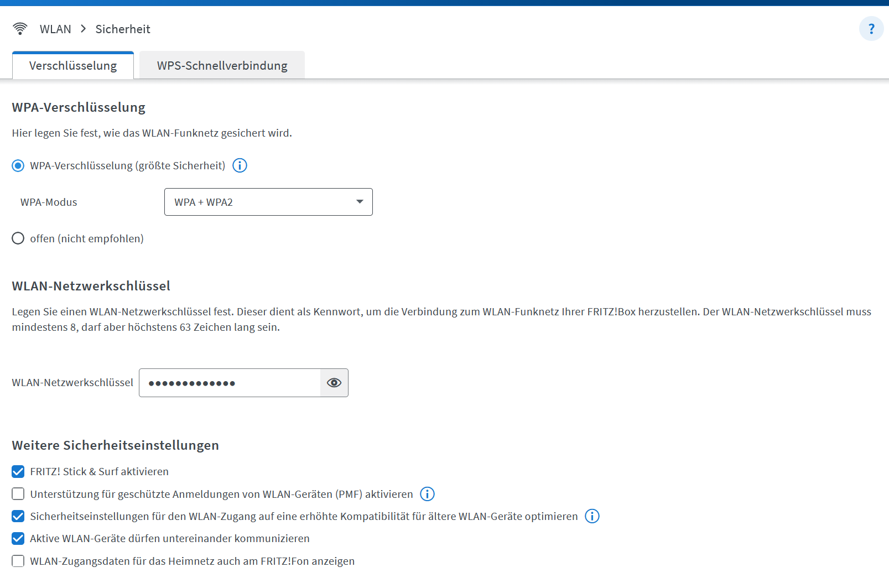Show info for PMF support option

[x=427, y=494]
